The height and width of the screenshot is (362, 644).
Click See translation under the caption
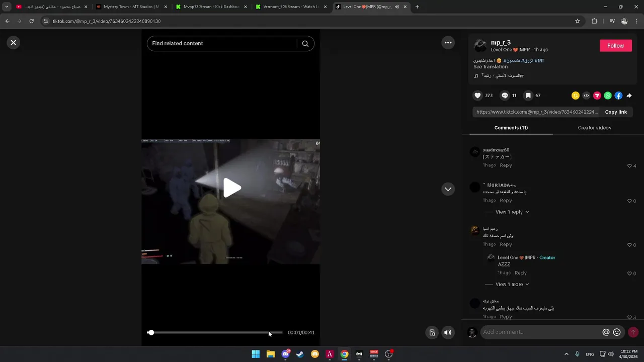(491, 67)
